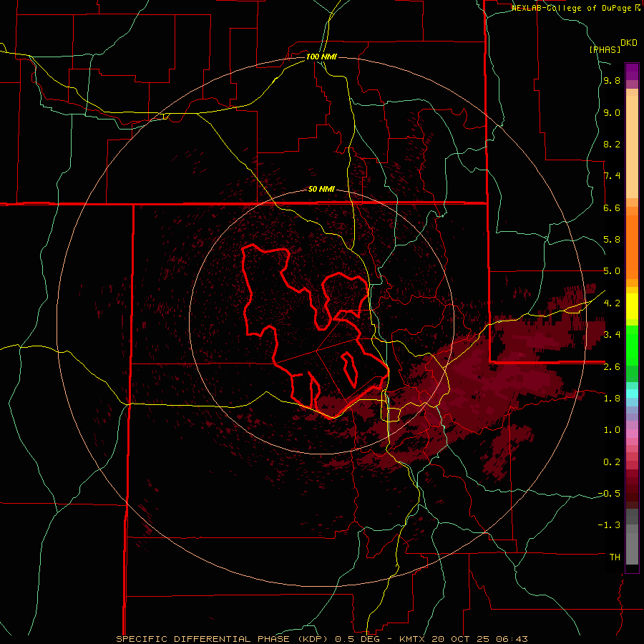
Task: Click the pink swatch beside 1.0
Action: [632, 434]
